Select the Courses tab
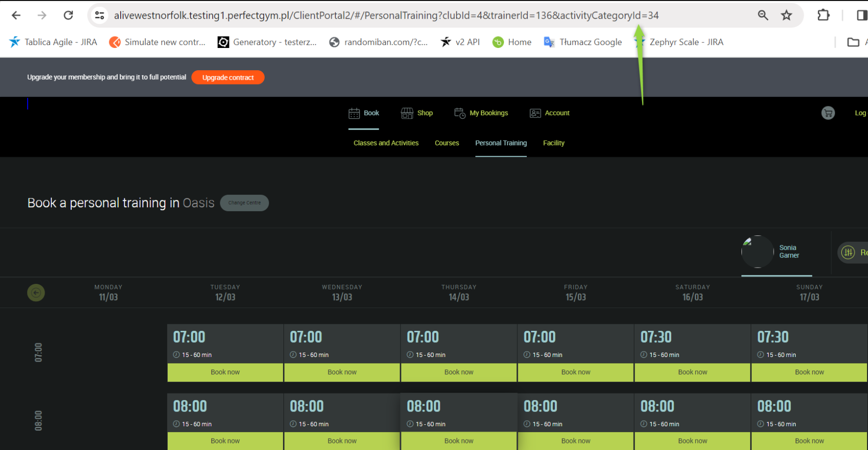Screen dimensions: 868x450 click(447, 143)
